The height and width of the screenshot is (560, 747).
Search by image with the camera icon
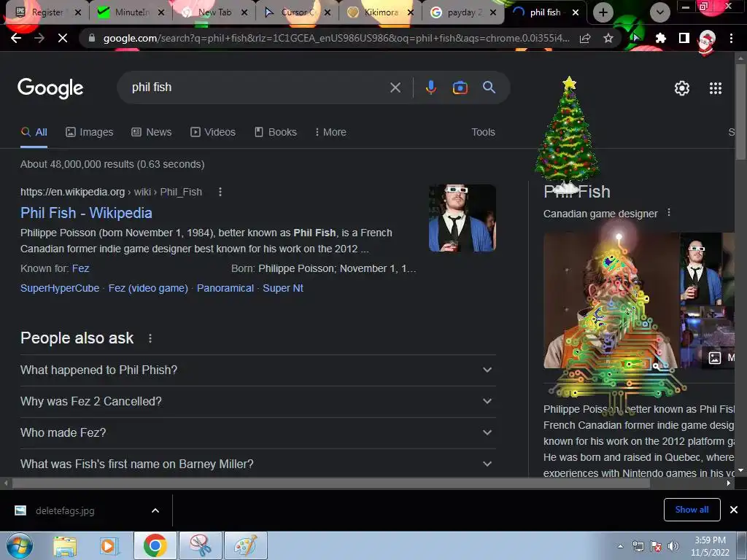pyautogui.click(x=460, y=87)
